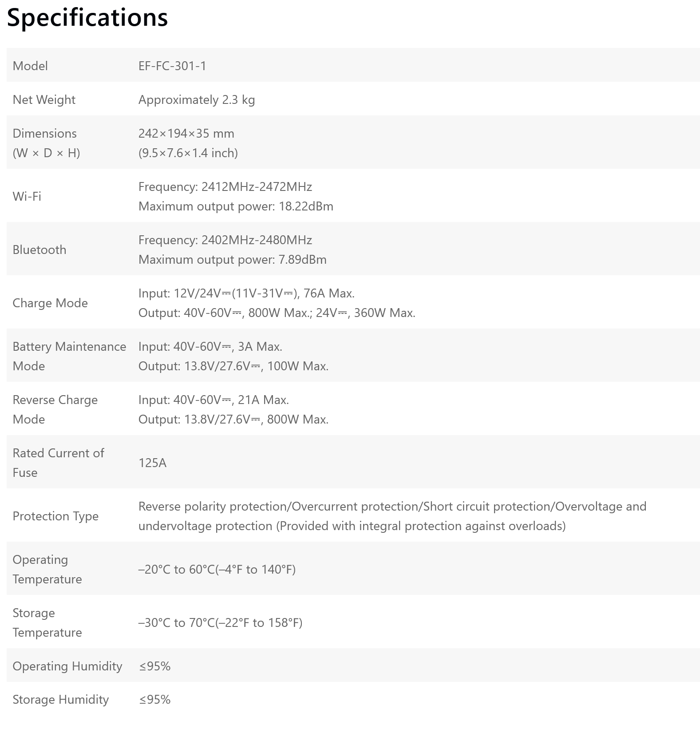The height and width of the screenshot is (745, 700).
Task: Click the Operating Humidity ≤95% value
Action: 154,666
